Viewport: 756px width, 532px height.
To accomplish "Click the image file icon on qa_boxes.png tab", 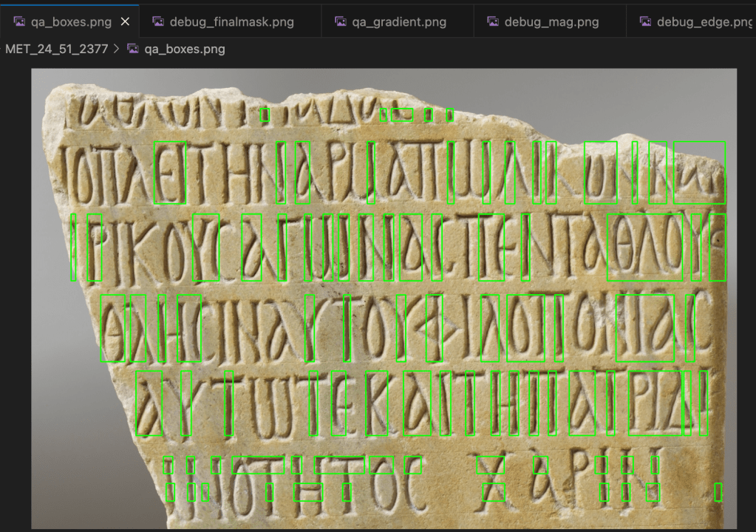I will [x=19, y=21].
